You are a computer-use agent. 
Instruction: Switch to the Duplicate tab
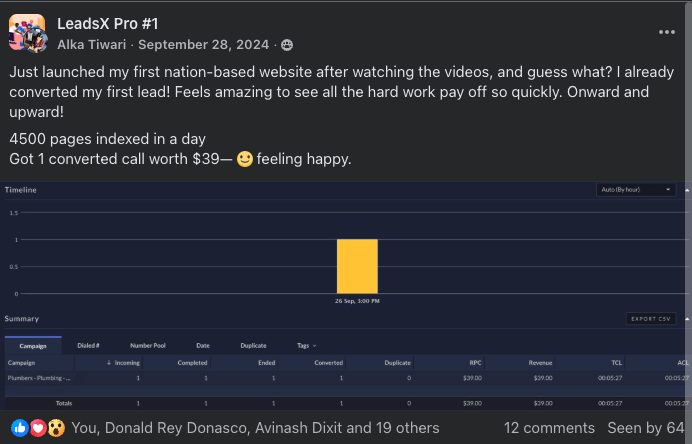(x=253, y=345)
